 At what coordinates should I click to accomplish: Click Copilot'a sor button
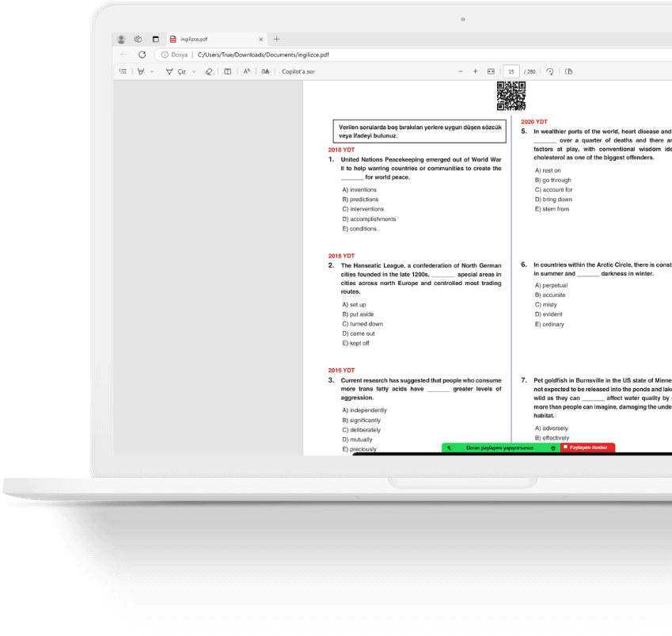point(298,71)
